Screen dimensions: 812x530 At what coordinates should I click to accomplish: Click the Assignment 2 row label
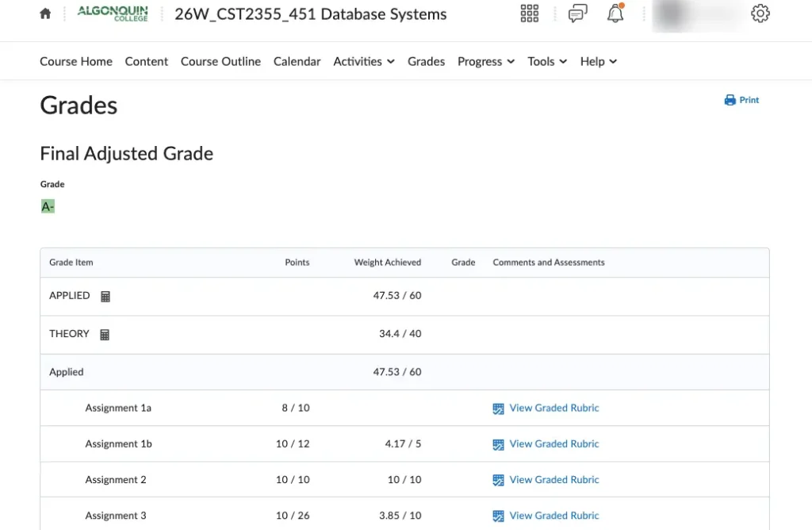(x=116, y=479)
